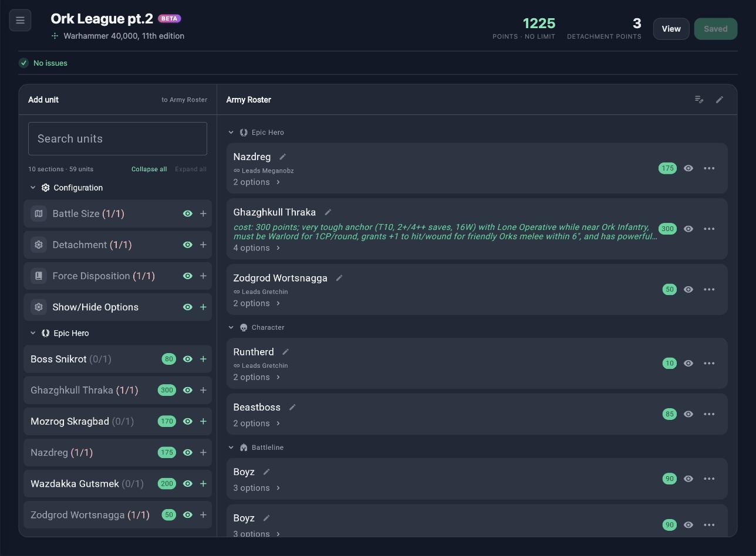
Task: Click the BETA badge beside the title
Action: [170, 19]
